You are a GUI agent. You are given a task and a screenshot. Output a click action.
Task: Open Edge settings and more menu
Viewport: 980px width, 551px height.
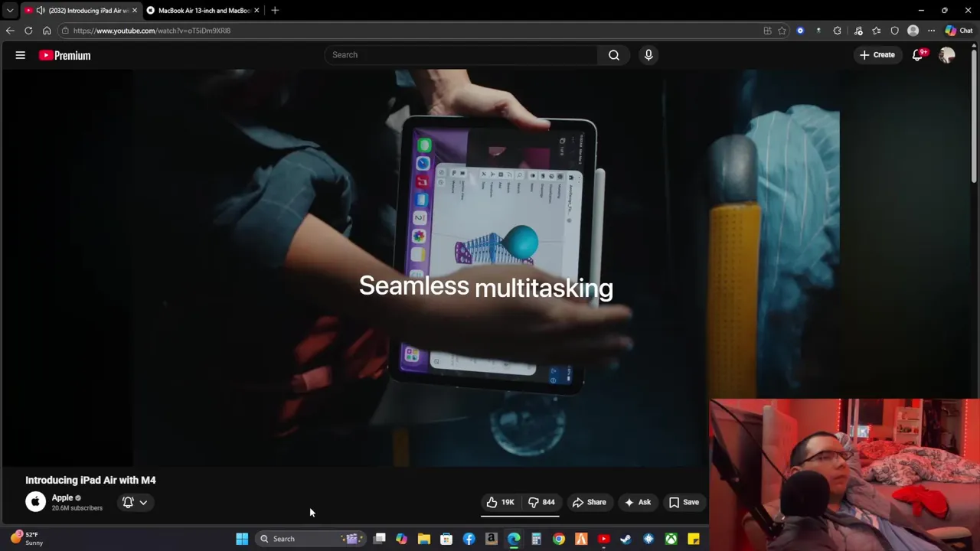click(931, 31)
